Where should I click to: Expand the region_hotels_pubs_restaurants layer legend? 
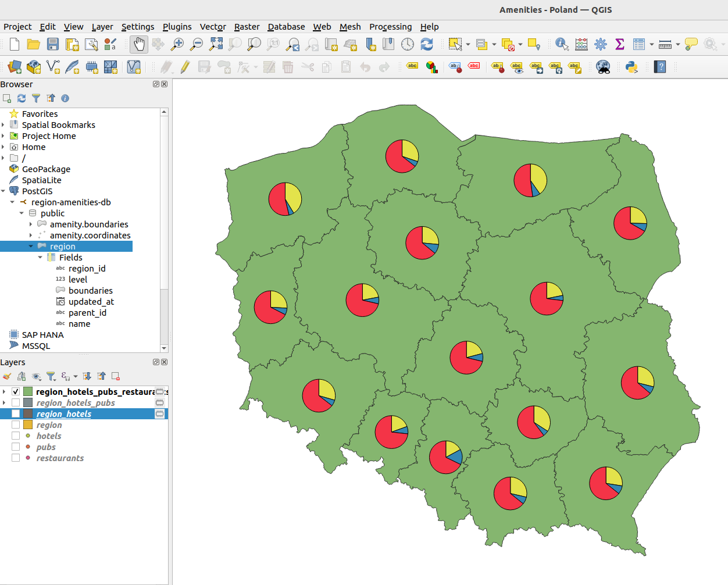click(x=4, y=392)
